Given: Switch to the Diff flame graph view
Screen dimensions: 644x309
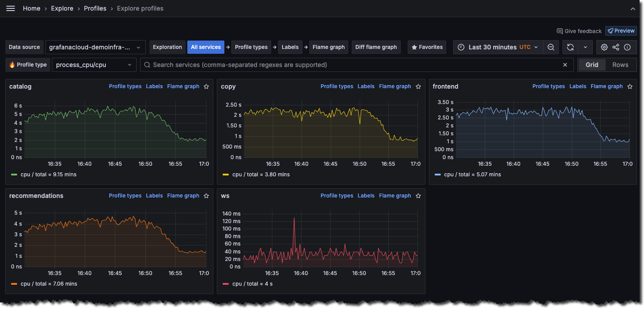Looking at the screenshot, I should click(x=376, y=47).
